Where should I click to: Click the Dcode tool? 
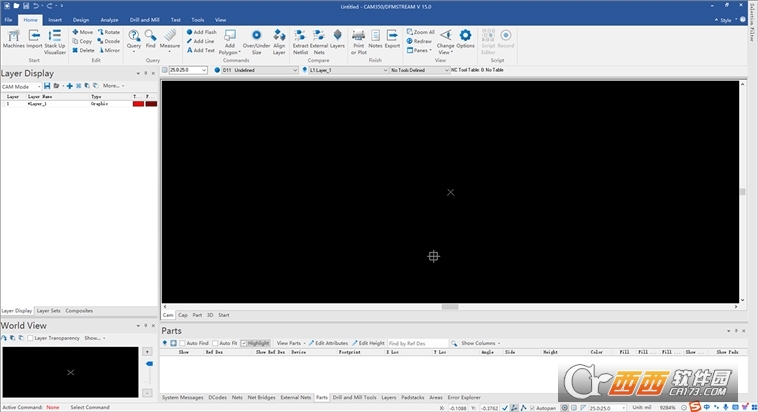[109, 41]
